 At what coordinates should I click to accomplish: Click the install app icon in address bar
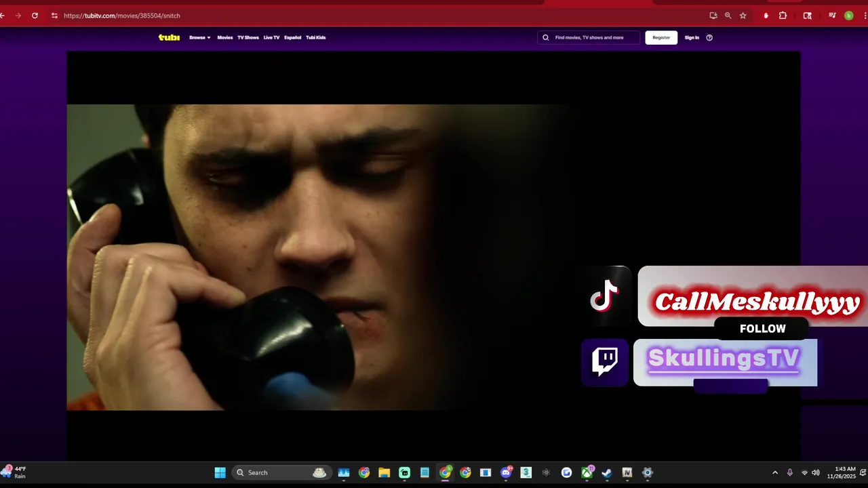pyautogui.click(x=713, y=16)
